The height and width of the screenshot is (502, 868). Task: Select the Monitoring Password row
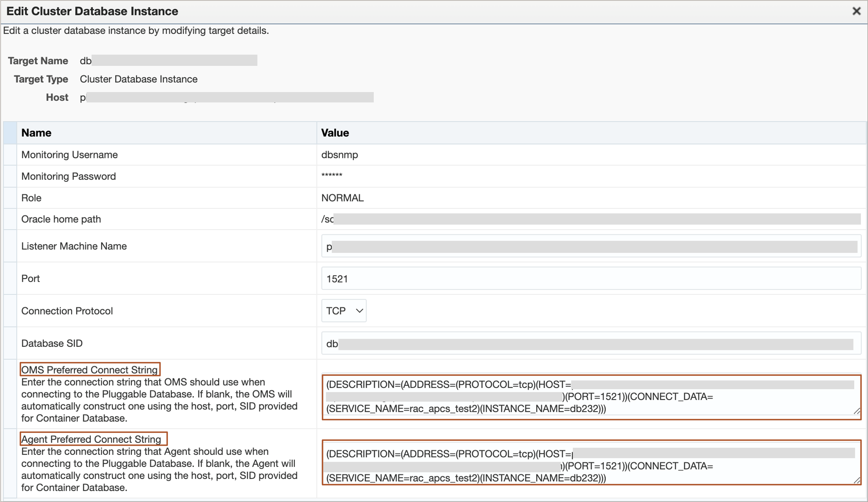coord(69,177)
